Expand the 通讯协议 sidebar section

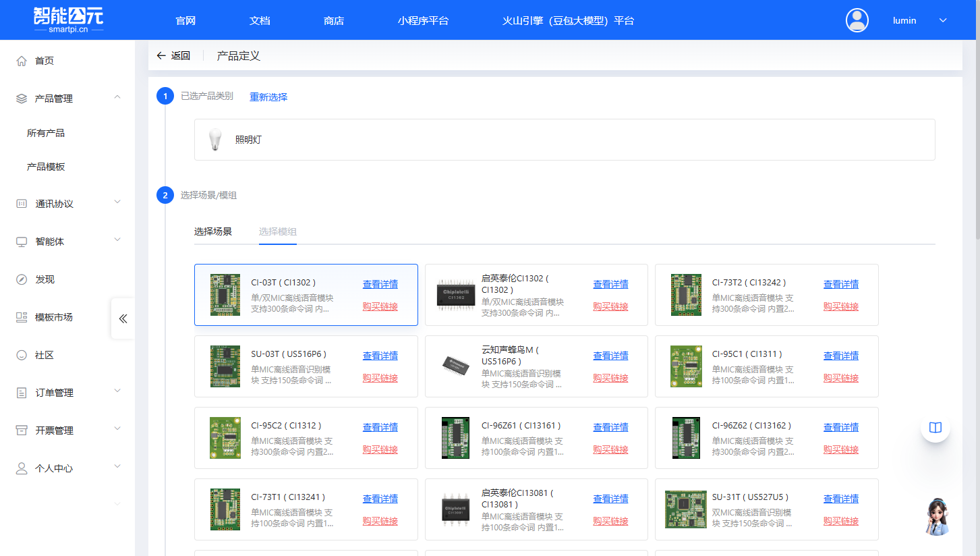pyautogui.click(x=20, y=203)
